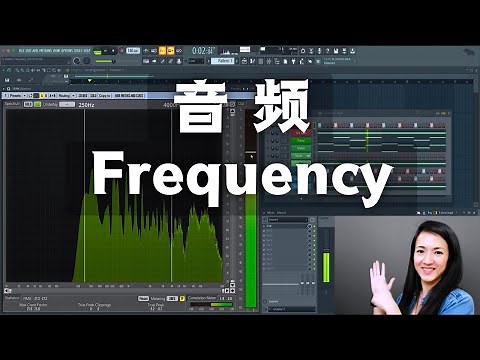Click icon at spectrum bottom-left corner
Screen dimensions: 480x360
coord(7,291)
